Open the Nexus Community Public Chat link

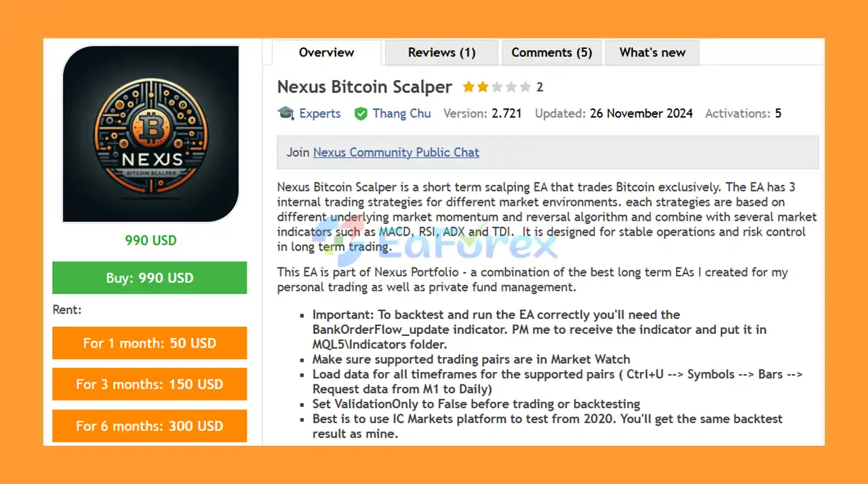[396, 152]
